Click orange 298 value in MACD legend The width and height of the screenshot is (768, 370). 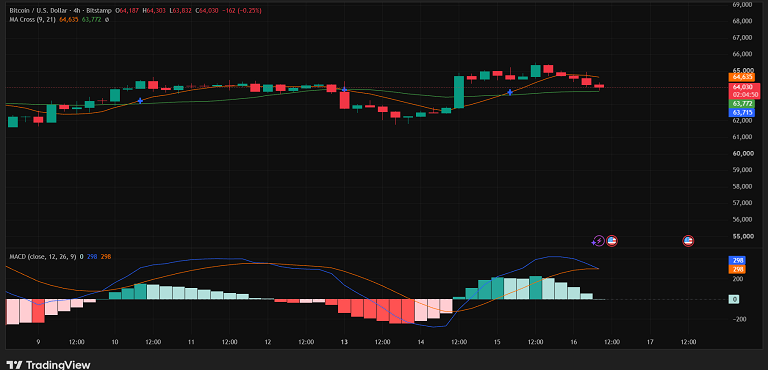coord(105,257)
